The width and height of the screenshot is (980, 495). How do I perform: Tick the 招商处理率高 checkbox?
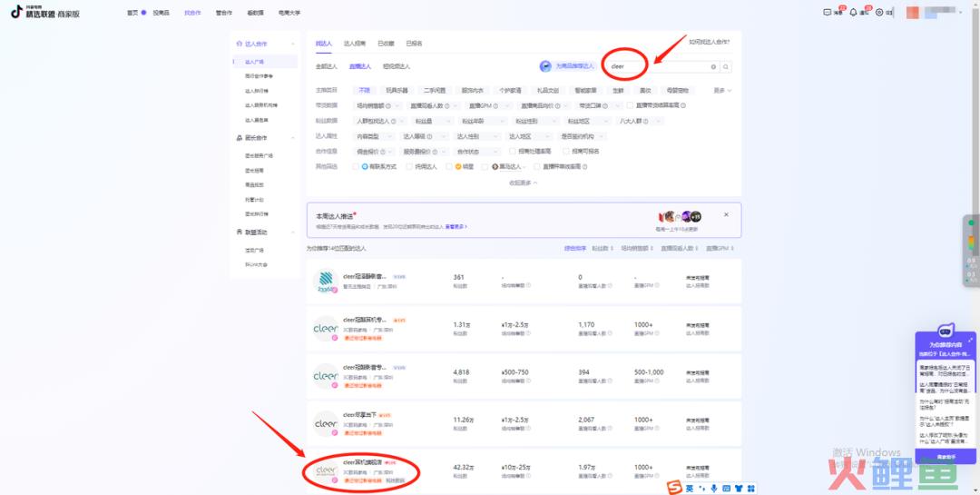point(513,152)
